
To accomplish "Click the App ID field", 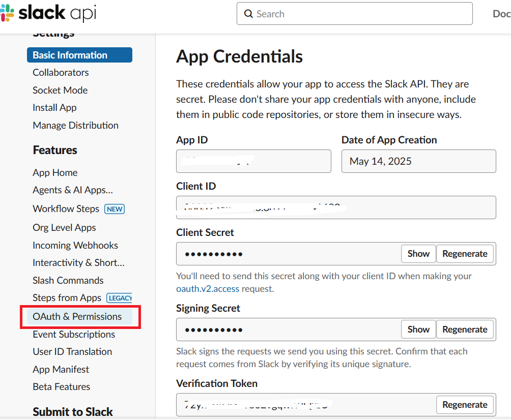I will [x=253, y=161].
